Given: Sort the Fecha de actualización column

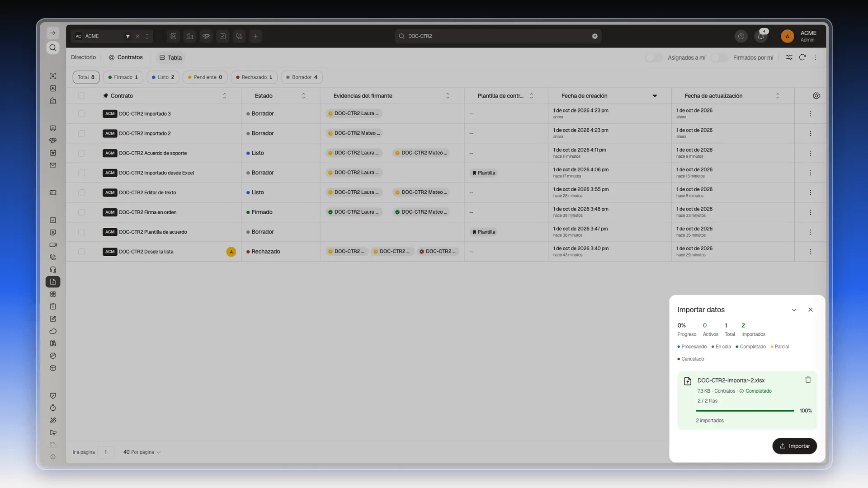Looking at the screenshot, I should 778,96.
